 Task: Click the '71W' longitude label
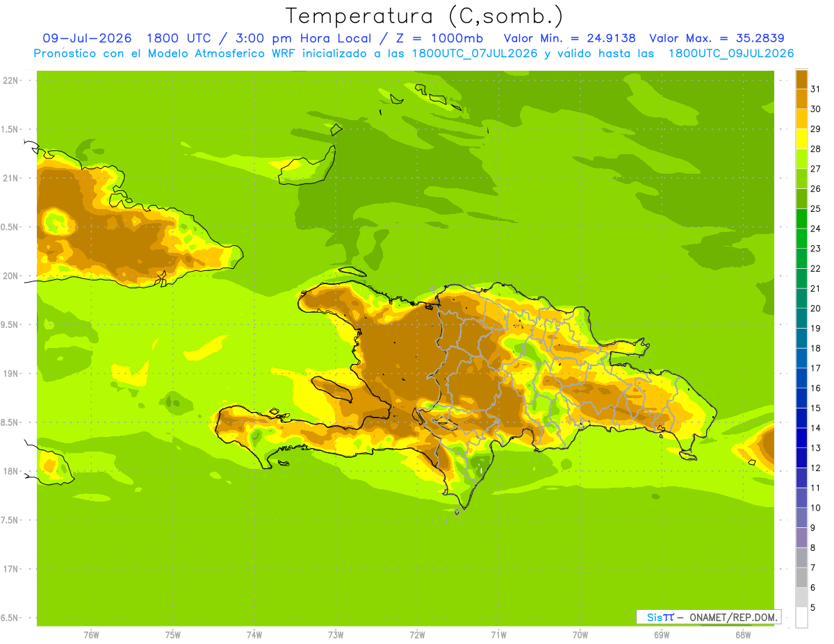(498, 635)
